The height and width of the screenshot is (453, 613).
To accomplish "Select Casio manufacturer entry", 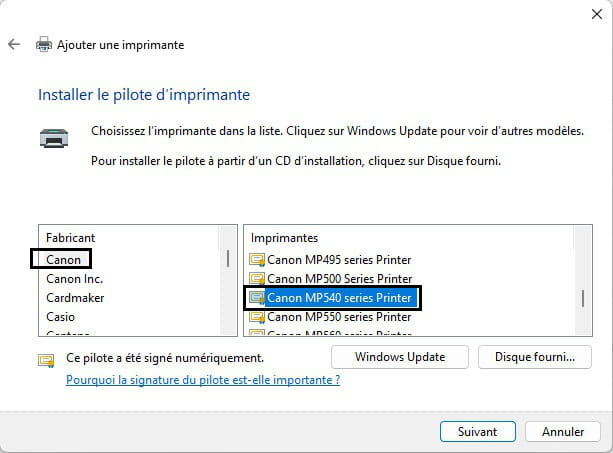I will (x=60, y=317).
